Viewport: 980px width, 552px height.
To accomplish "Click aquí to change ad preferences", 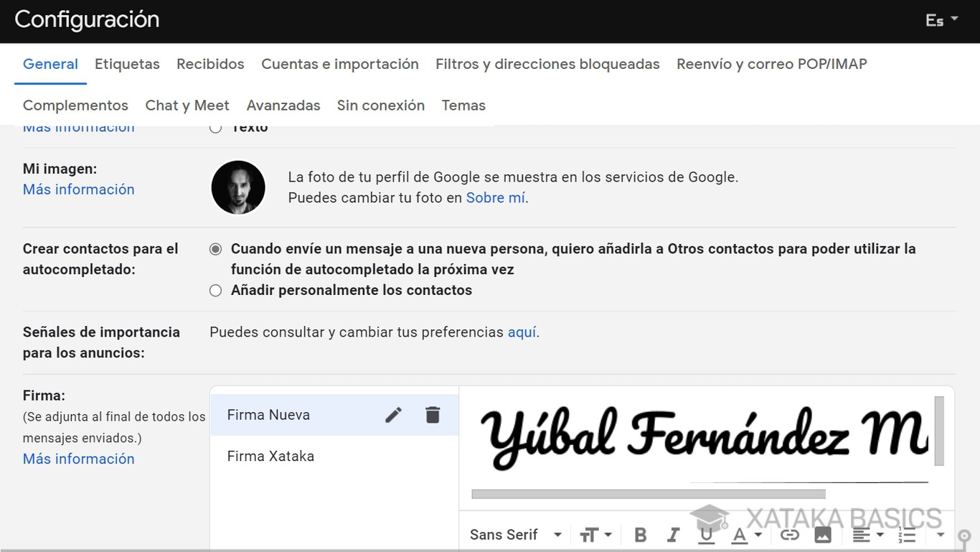I will coord(522,332).
